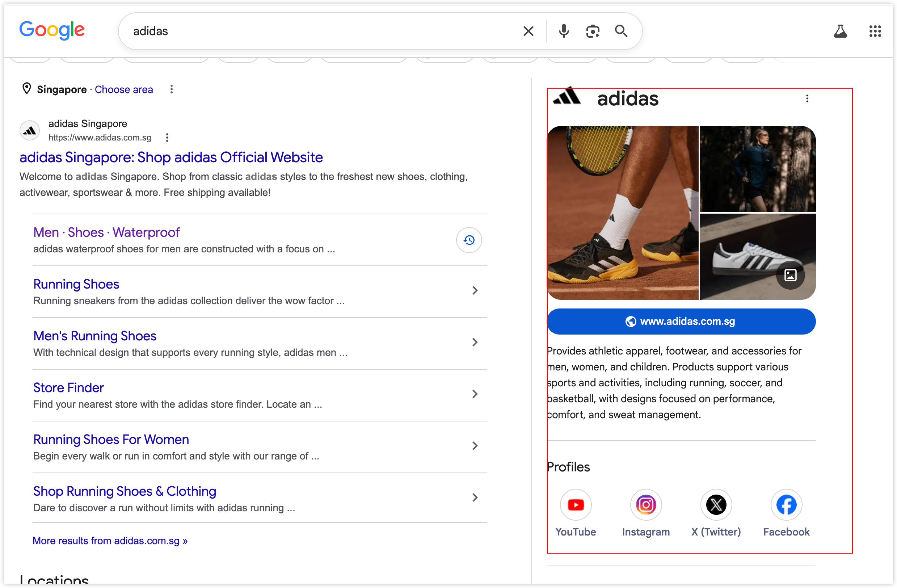Click the visited-history clock icon
The width and height of the screenshot is (897, 588).
pyautogui.click(x=469, y=240)
